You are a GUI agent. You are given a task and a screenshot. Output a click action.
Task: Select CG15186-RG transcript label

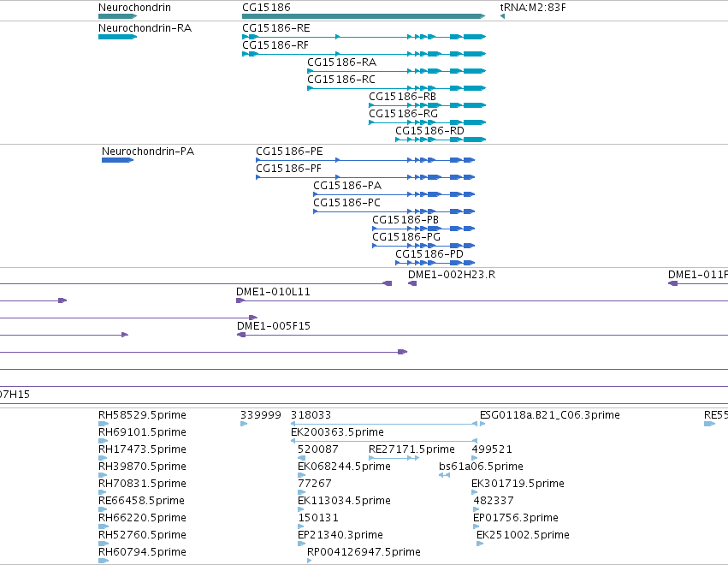click(x=403, y=114)
